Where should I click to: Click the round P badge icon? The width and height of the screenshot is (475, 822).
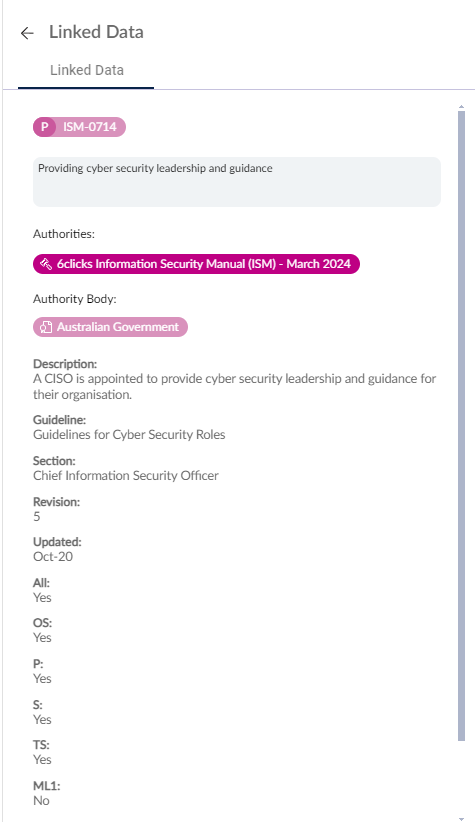click(45, 127)
